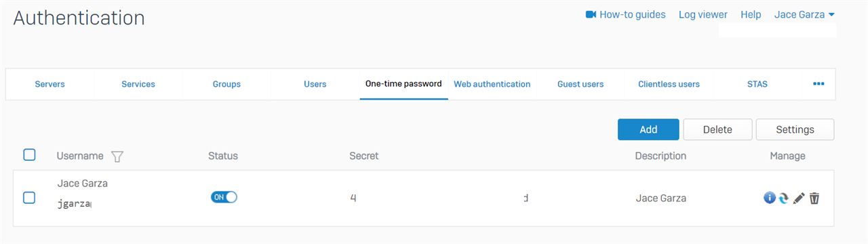Screen dimensions: 868x244
Task: Check the Jace Garza row checkbox
Action: click(x=29, y=198)
